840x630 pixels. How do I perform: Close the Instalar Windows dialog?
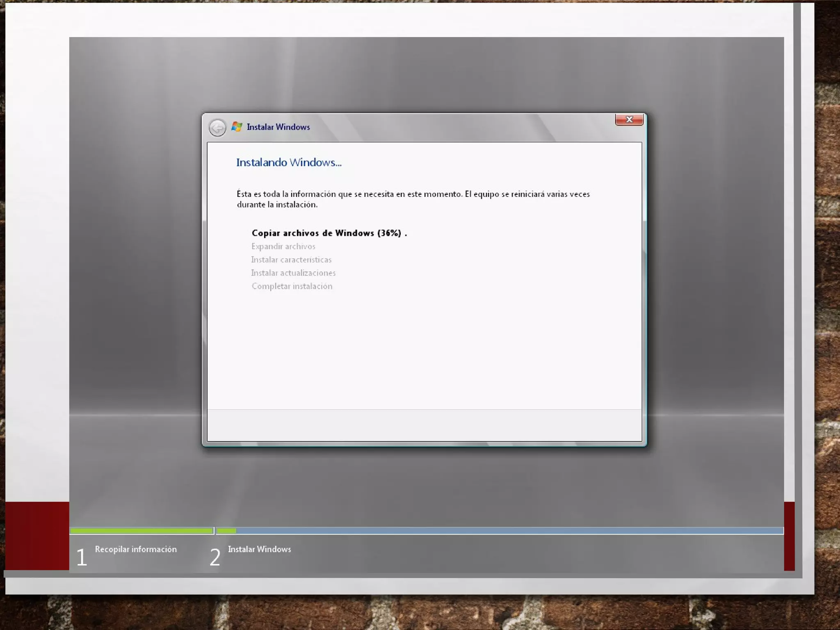[629, 119]
